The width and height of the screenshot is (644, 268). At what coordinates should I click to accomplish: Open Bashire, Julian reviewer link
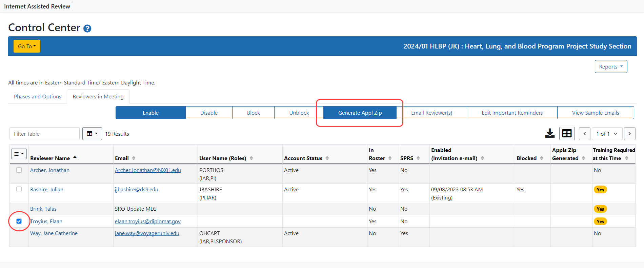47,189
